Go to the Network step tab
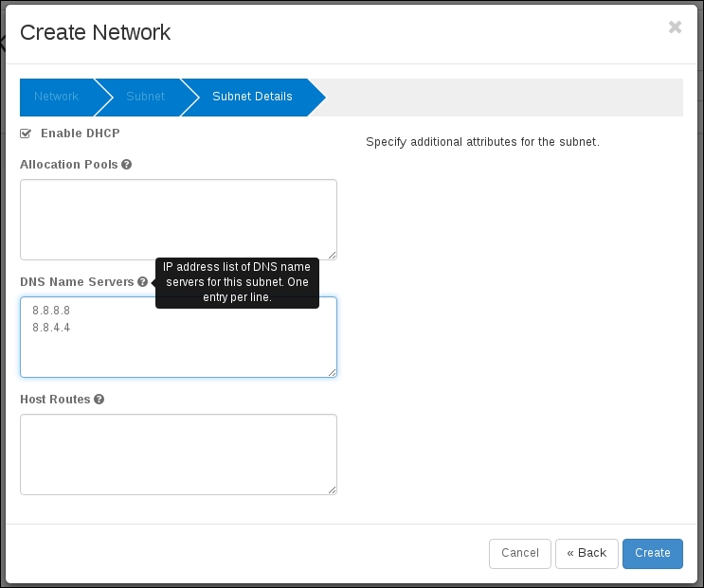 pyautogui.click(x=56, y=97)
